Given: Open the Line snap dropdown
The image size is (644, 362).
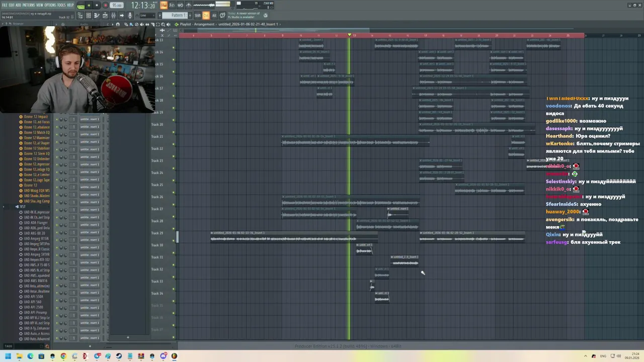Looking at the screenshot, I should [147, 16].
